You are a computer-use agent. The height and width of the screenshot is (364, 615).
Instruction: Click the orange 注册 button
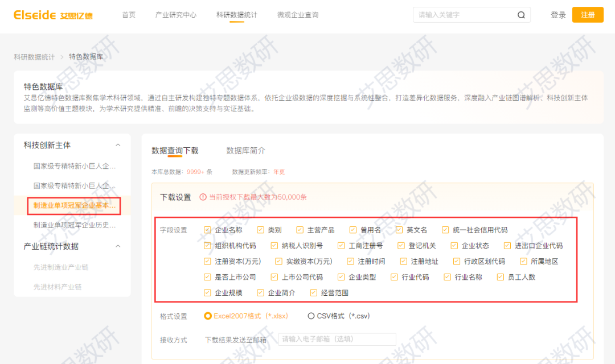click(x=588, y=15)
